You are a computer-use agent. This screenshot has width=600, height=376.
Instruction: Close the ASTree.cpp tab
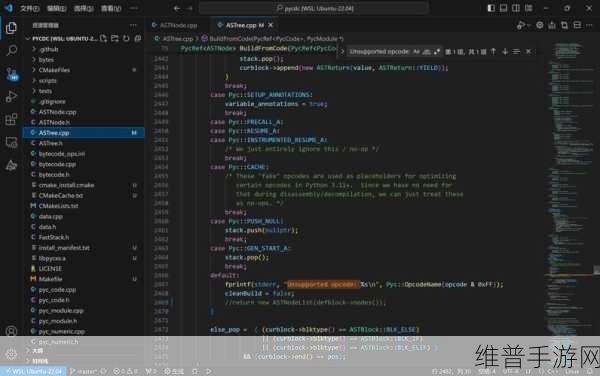[x=271, y=25]
